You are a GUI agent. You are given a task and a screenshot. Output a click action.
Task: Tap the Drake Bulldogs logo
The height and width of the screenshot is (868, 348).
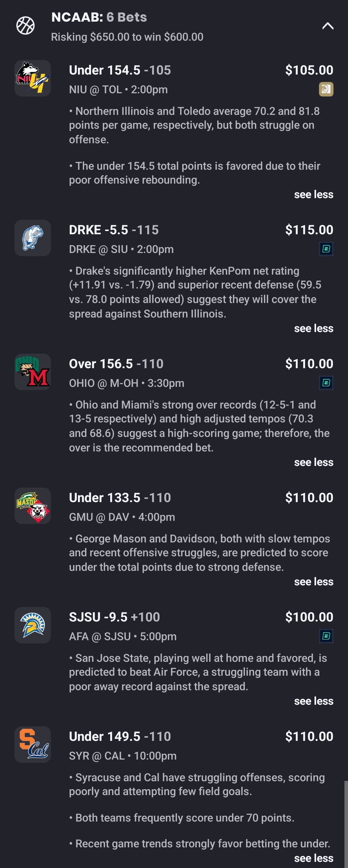click(33, 238)
